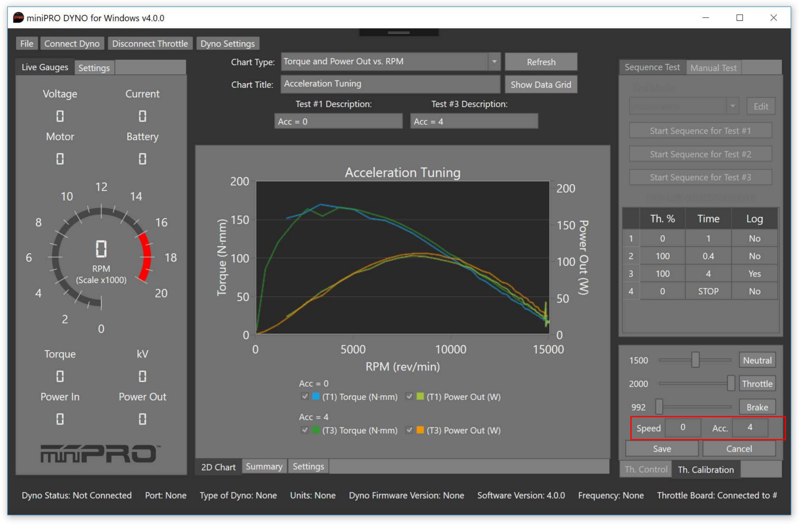Maximize the miniPRO DYNO window
Screen dimensions: 804x532
(x=739, y=18)
